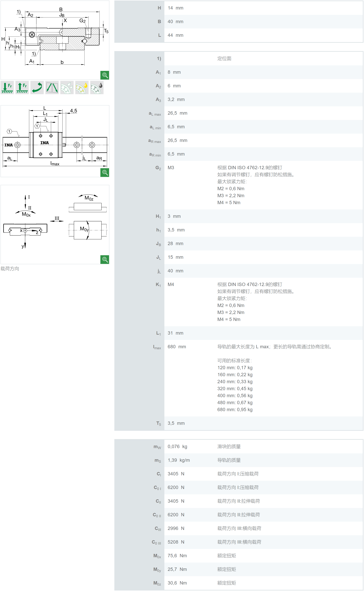Click the downward Fr radial load icon
The width and height of the screenshot is (364, 594).
pos(7,88)
